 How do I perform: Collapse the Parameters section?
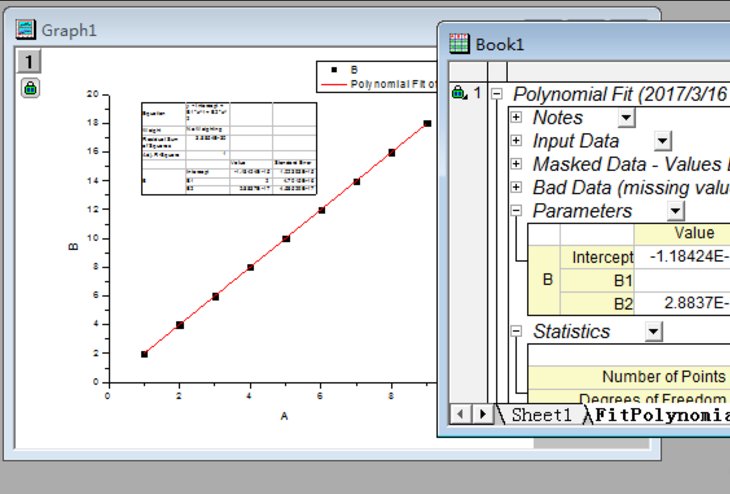coord(516,211)
